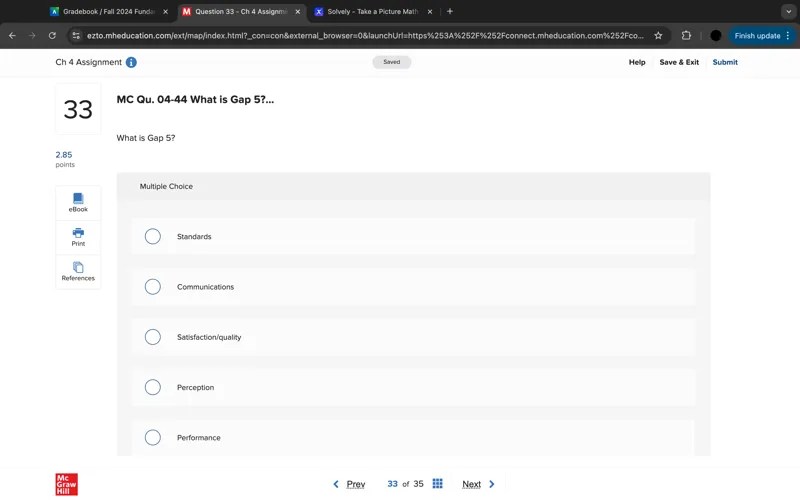Click Save & Exit
This screenshot has width=800, height=500.
[x=679, y=62]
